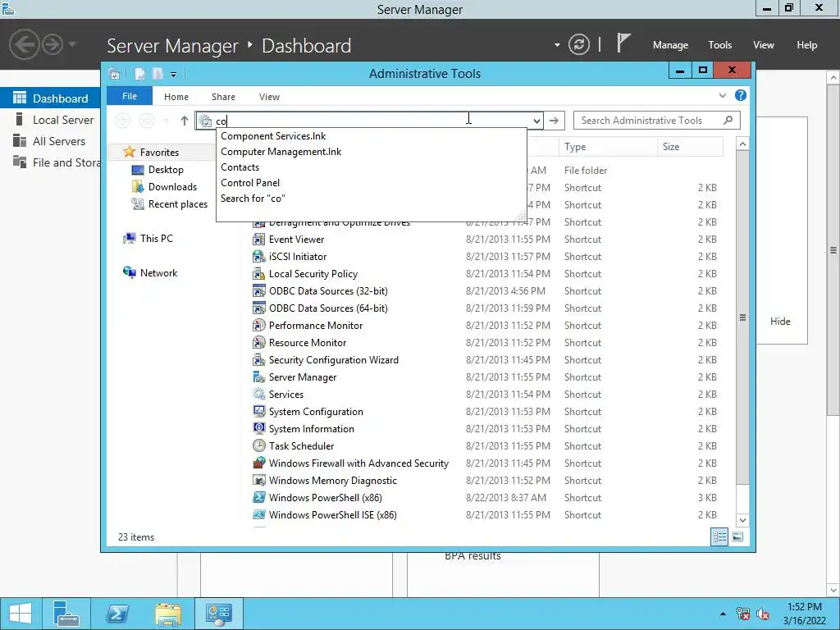The image size is (840, 630).
Task: Expand the Explorer ribbon chevron
Action: pos(722,96)
